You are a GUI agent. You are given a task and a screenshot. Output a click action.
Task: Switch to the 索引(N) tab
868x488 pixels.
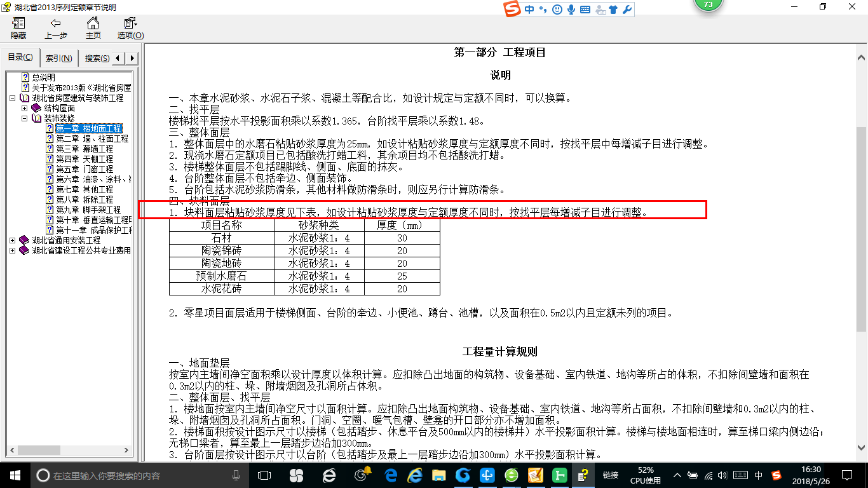(58, 58)
